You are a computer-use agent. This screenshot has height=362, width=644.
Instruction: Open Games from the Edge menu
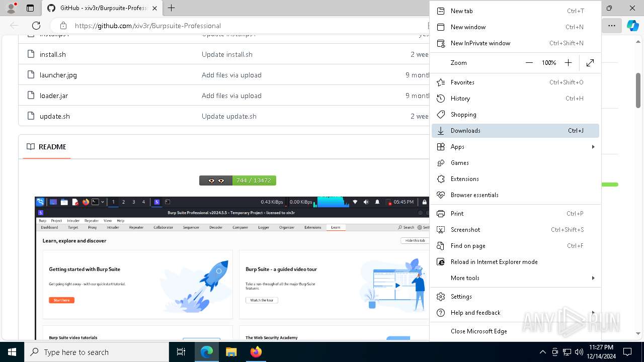click(515, 163)
